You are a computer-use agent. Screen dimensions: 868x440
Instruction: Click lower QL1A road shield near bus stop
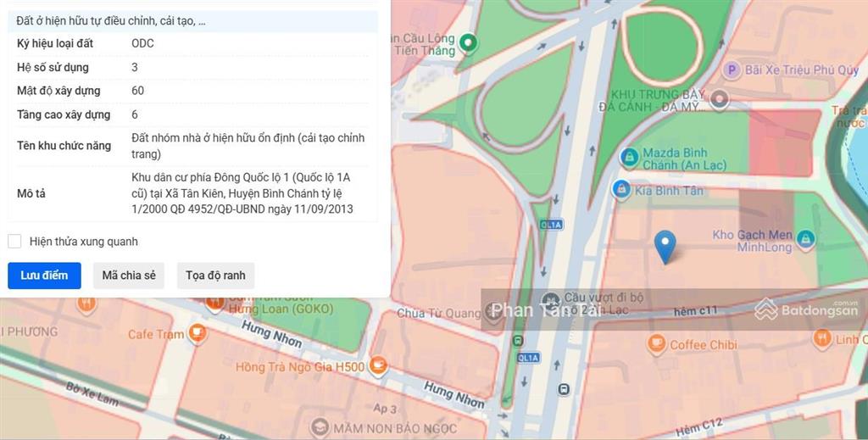click(528, 358)
